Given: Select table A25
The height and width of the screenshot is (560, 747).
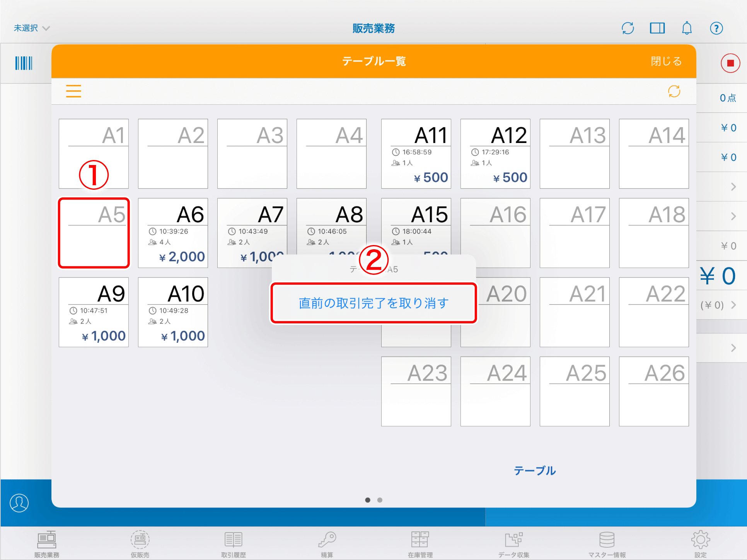Looking at the screenshot, I should pos(575,391).
